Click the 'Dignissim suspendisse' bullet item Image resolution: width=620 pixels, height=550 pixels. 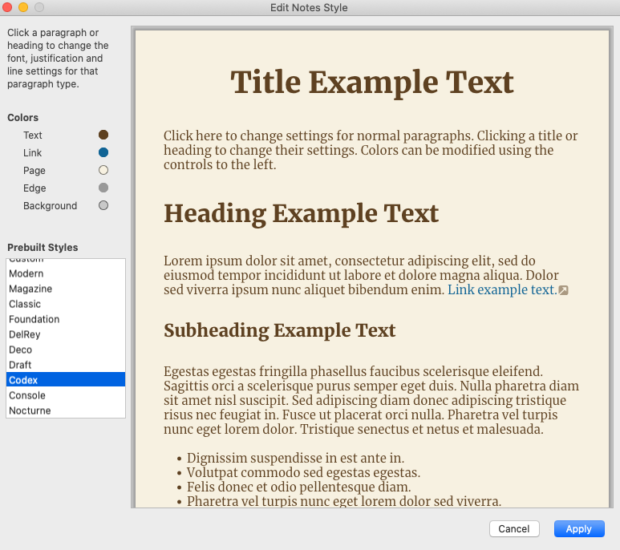point(295,458)
